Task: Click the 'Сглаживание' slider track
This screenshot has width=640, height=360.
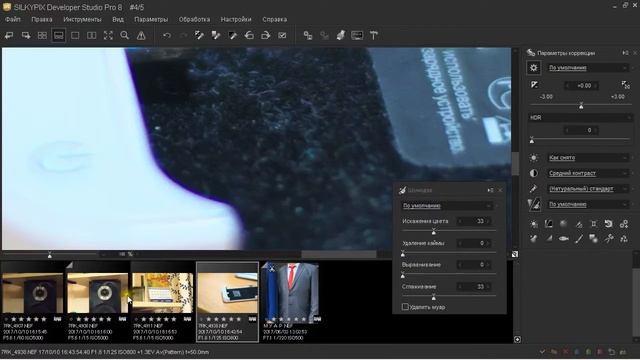Action: point(449,296)
